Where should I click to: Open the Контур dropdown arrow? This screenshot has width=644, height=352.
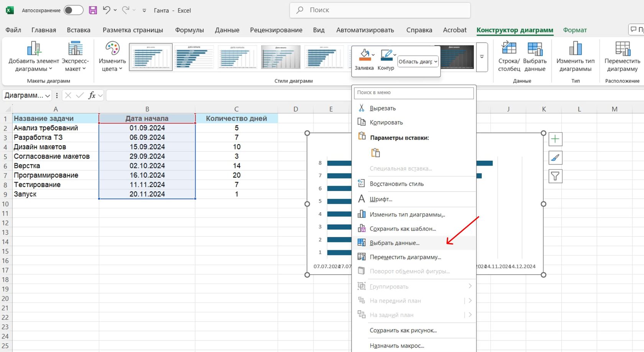[x=395, y=55]
